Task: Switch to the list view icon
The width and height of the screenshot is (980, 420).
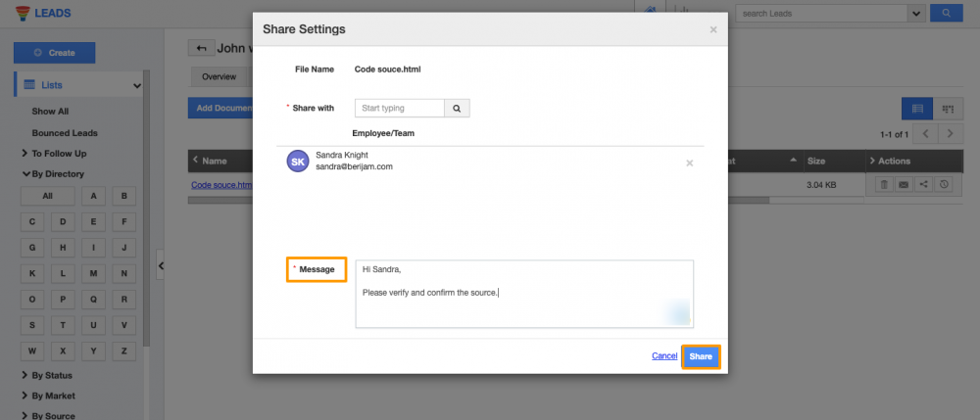Action: tap(916, 109)
